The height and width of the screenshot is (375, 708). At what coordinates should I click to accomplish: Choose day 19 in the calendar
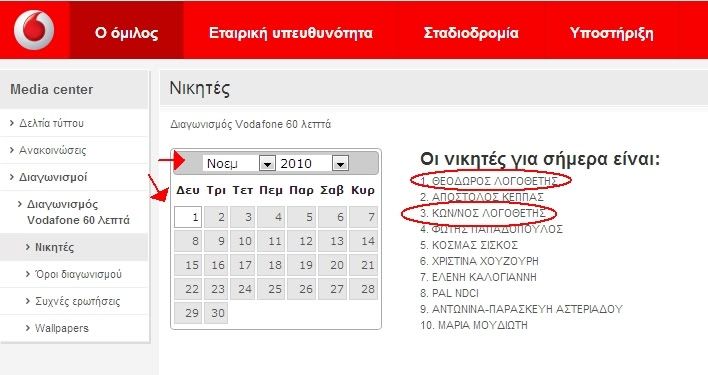(x=301, y=265)
